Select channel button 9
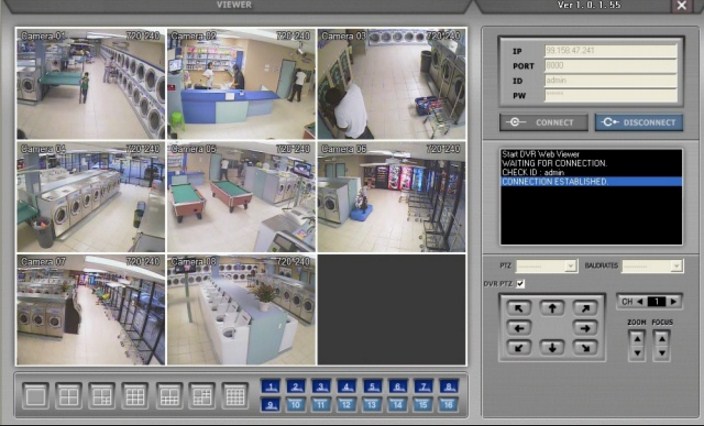Screen dimensions: 704x426 pyautogui.click(x=270, y=404)
